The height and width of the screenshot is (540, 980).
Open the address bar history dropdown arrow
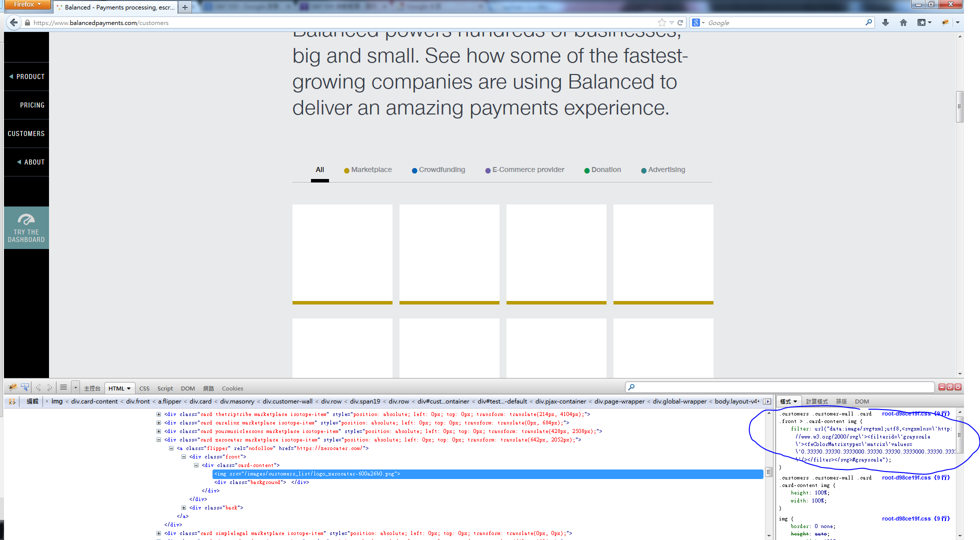pos(671,22)
